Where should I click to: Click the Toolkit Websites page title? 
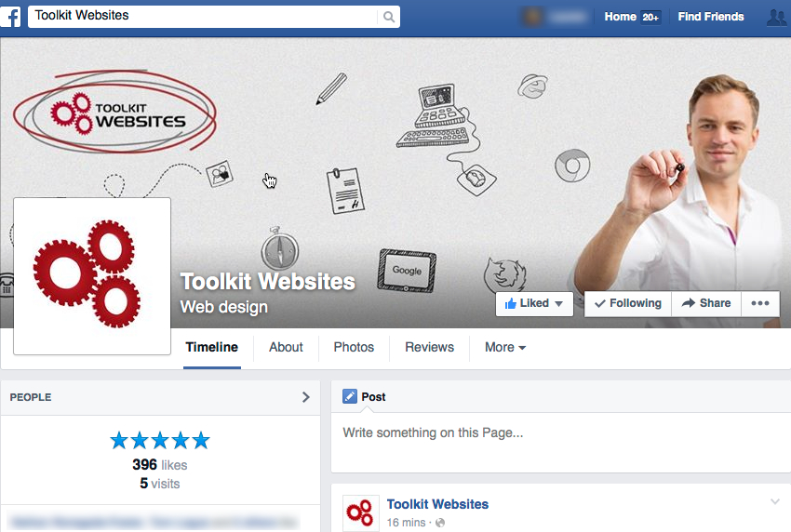pos(268,282)
